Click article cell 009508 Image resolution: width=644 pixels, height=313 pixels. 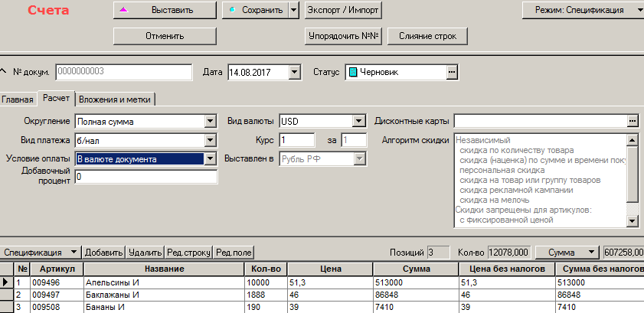click(x=57, y=307)
